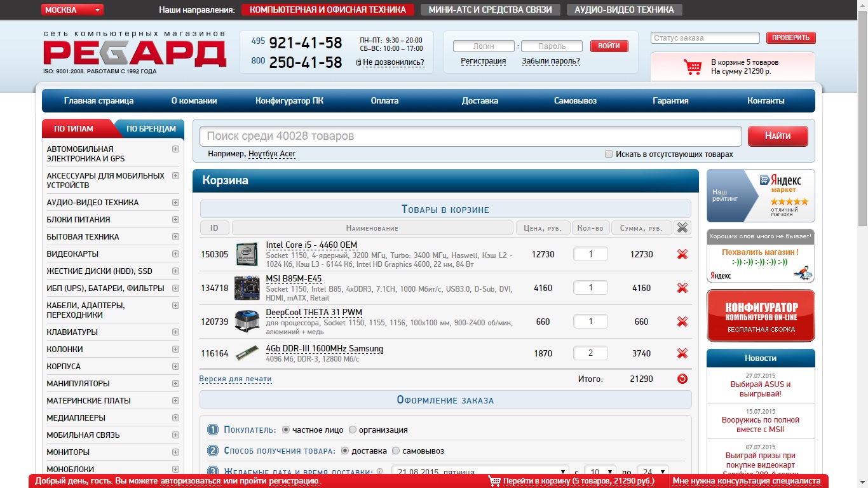Select самовывоз pickup method
The image size is (868, 488).
(396, 451)
